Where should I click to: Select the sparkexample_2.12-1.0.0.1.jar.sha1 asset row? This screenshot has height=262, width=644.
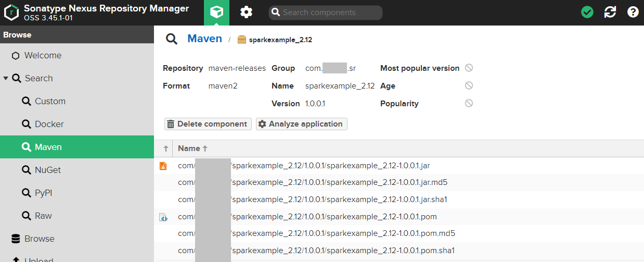pos(399,199)
